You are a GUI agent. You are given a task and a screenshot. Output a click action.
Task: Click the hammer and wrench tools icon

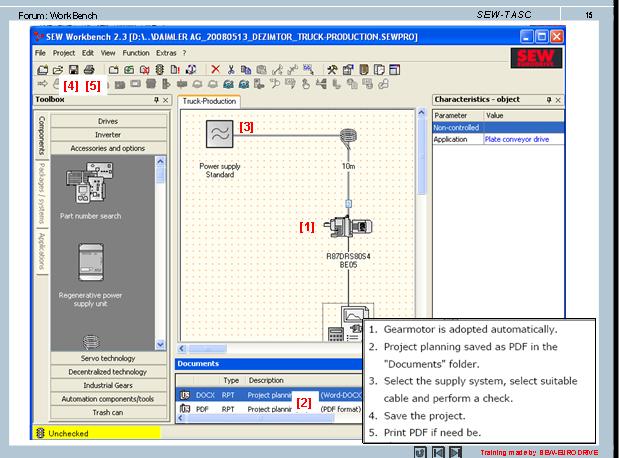point(332,70)
